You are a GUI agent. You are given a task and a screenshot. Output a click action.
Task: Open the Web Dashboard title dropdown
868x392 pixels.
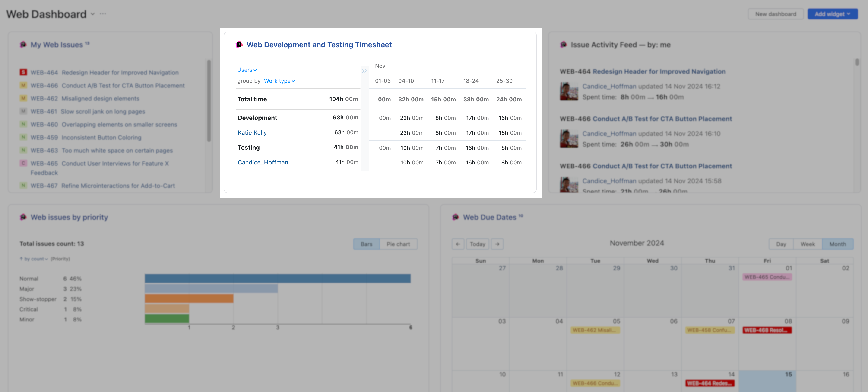tap(93, 14)
